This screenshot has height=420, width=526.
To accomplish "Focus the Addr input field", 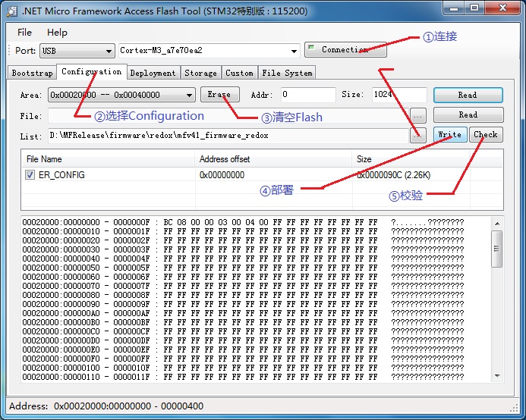I will tap(308, 95).
